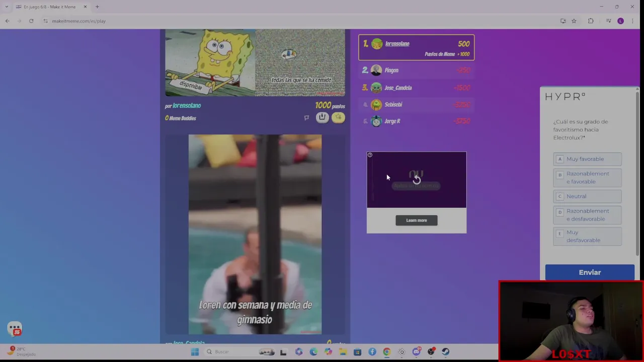Choose survey option 'Razonablemente desfavorable'
The width and height of the screenshot is (644, 362).
(587, 215)
